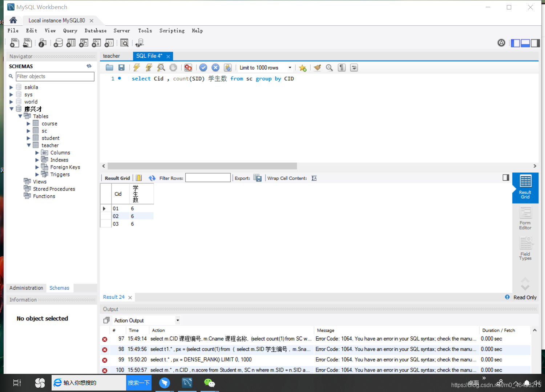Viewport: 545px width, 392px height.
Task: Toggle invisible characters display
Action: pos(342,68)
